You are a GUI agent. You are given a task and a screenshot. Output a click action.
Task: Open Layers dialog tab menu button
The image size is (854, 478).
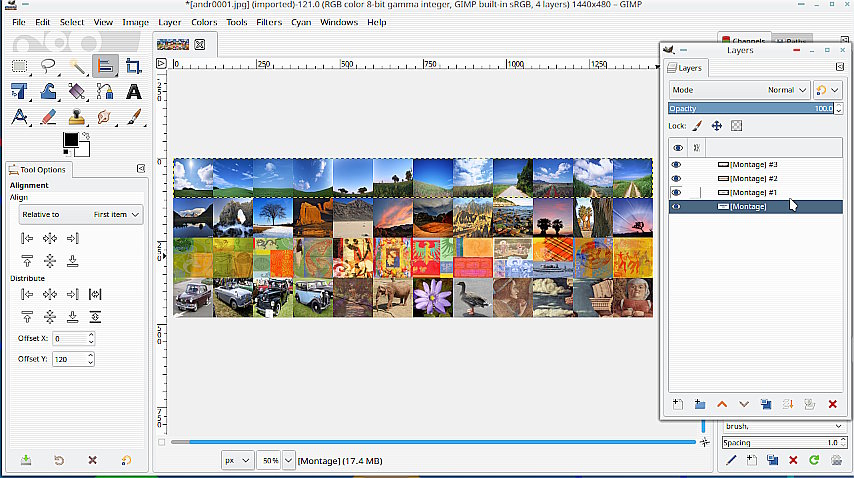pos(839,66)
